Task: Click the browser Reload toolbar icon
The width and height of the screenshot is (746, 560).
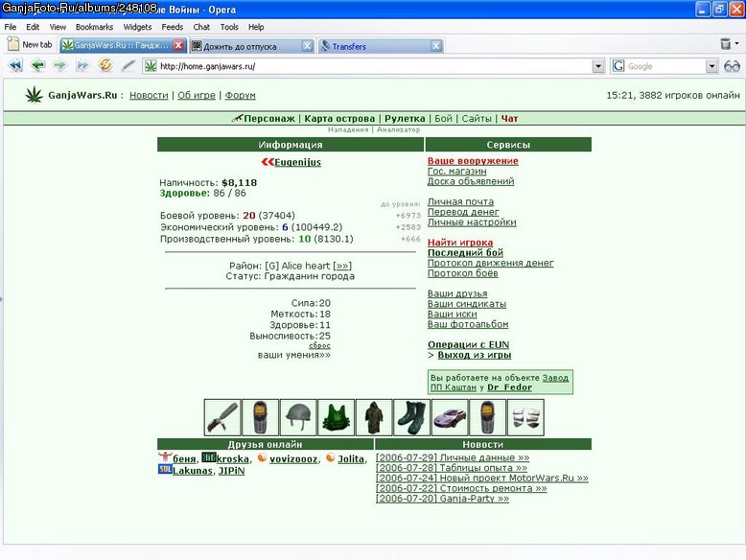Action: pos(105,65)
